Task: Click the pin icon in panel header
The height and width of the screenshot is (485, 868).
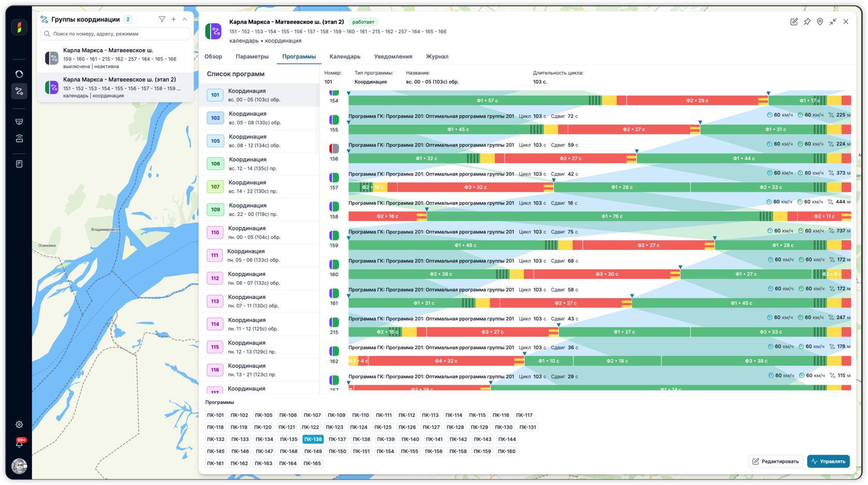Action: [x=807, y=22]
